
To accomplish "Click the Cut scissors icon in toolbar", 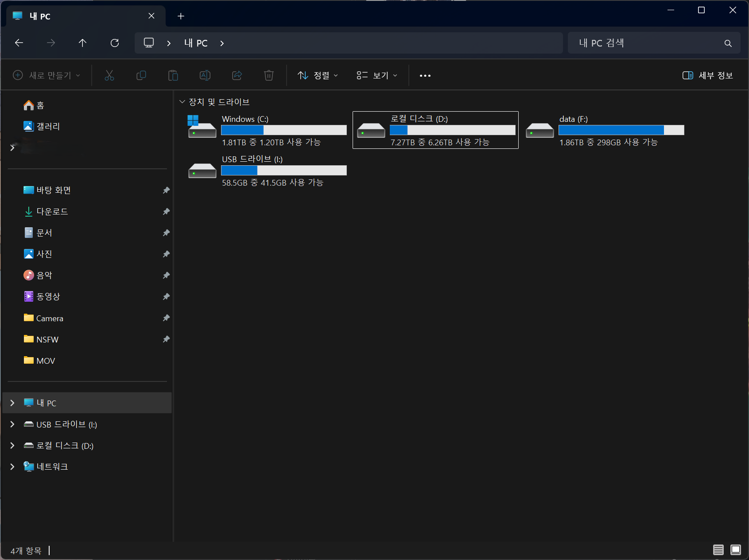I will (109, 75).
